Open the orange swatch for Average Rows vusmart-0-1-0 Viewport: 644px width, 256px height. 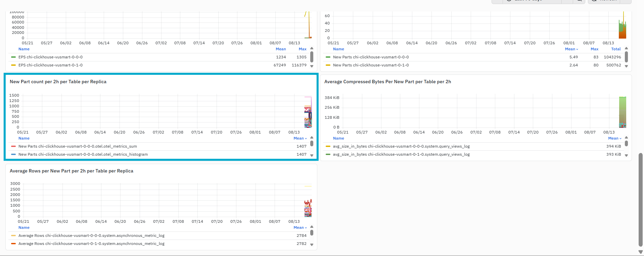[x=13, y=244]
